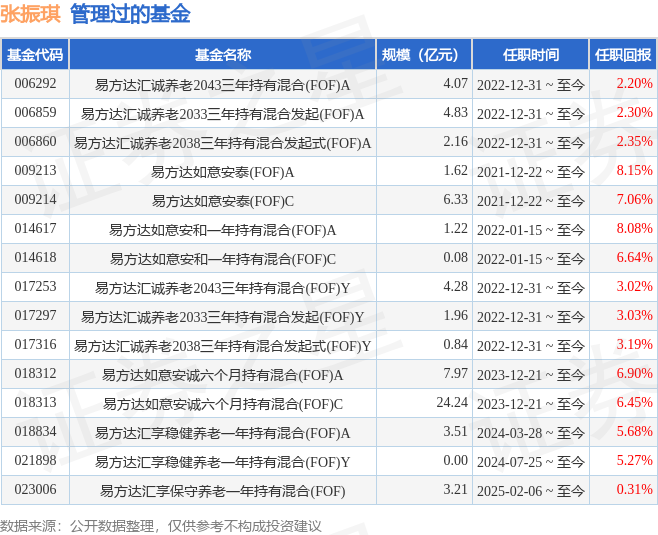The height and width of the screenshot is (535, 658).
Task: Click the return value 3.19%
Action: 634,344
